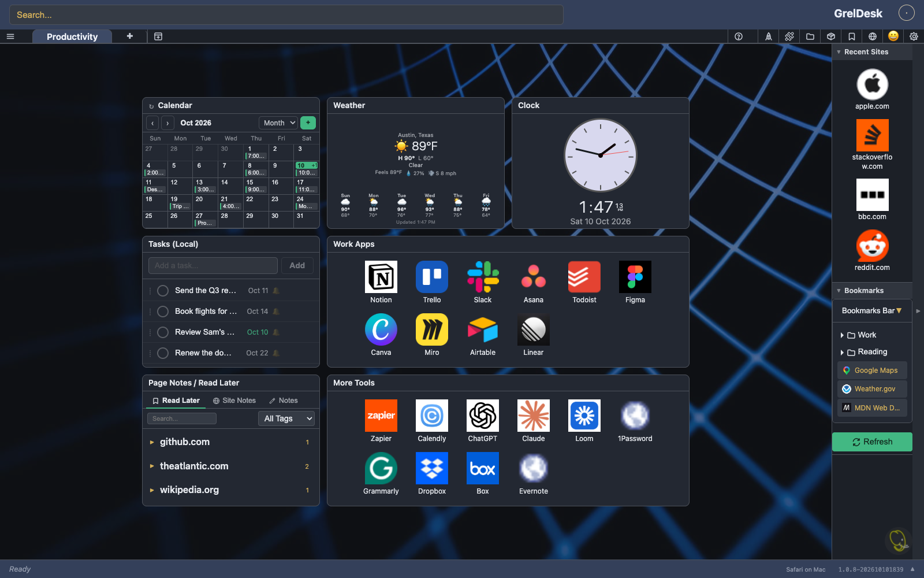The height and width of the screenshot is (578, 924).
Task: Open the settings gear icon in the toolbar
Action: (914, 36)
